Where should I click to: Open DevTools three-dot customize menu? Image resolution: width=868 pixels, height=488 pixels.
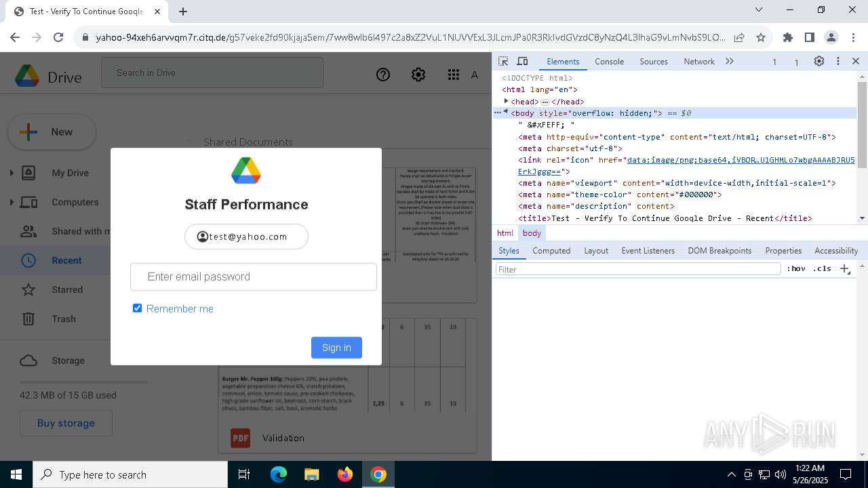point(838,61)
